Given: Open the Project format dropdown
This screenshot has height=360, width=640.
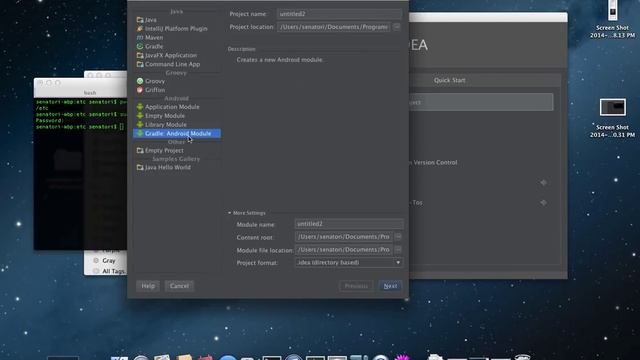Looking at the screenshot, I should (349, 263).
